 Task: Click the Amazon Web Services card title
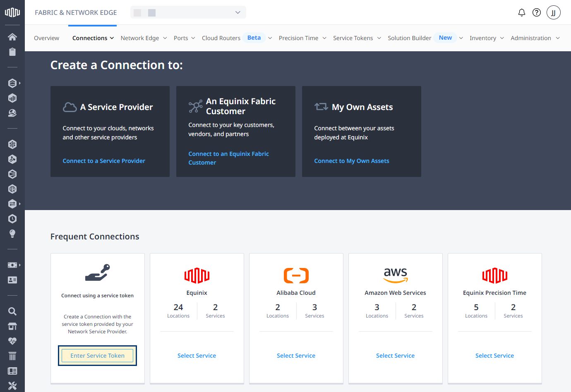[x=396, y=293]
